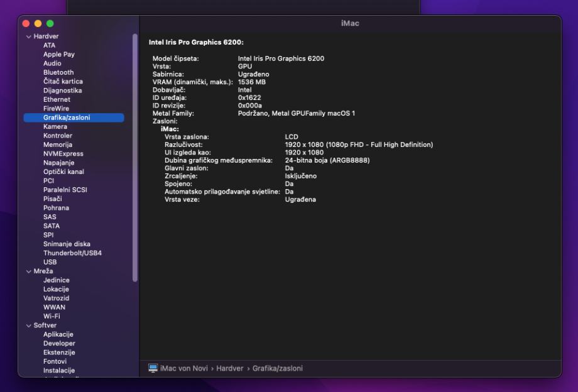Zoom the window with green button
578x392 pixels.
50,24
